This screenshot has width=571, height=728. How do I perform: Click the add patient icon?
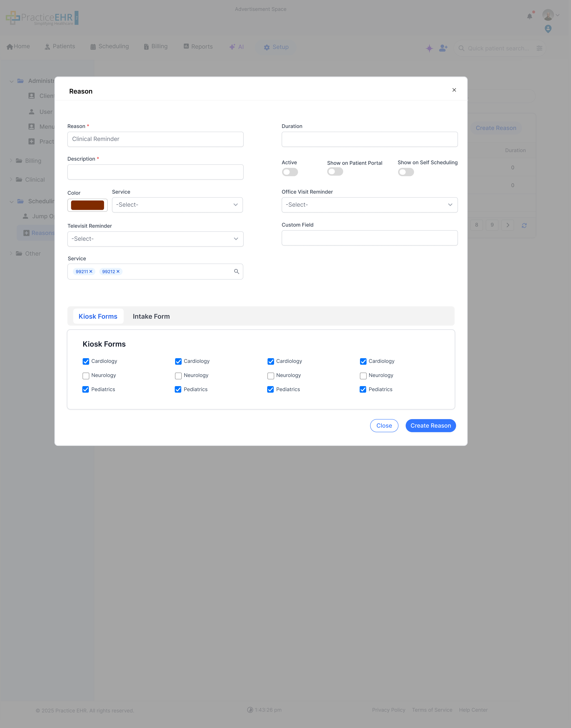tap(443, 48)
